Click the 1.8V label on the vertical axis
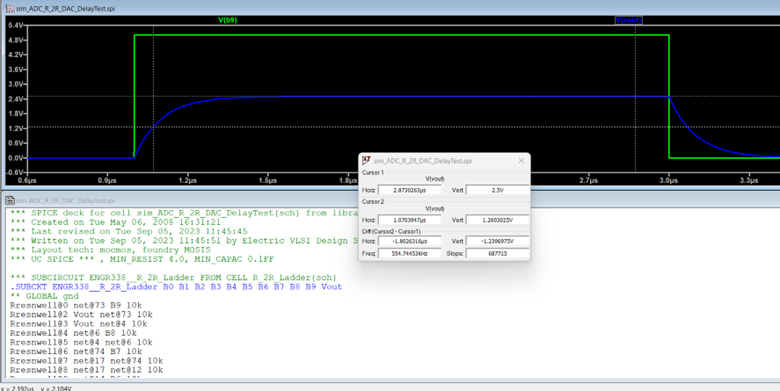Viewport: 780px width, 391px height. coord(15,113)
